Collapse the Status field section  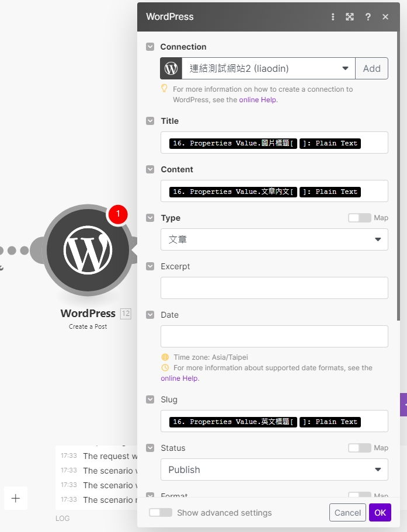coord(150,448)
